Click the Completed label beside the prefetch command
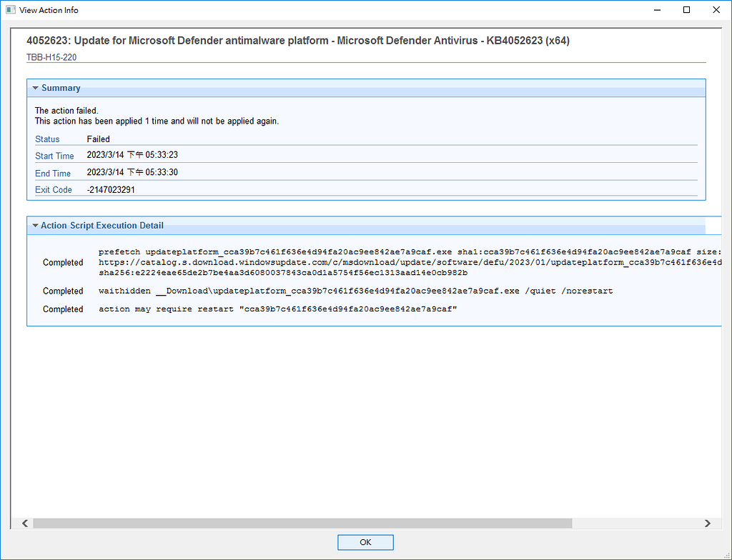 (63, 262)
